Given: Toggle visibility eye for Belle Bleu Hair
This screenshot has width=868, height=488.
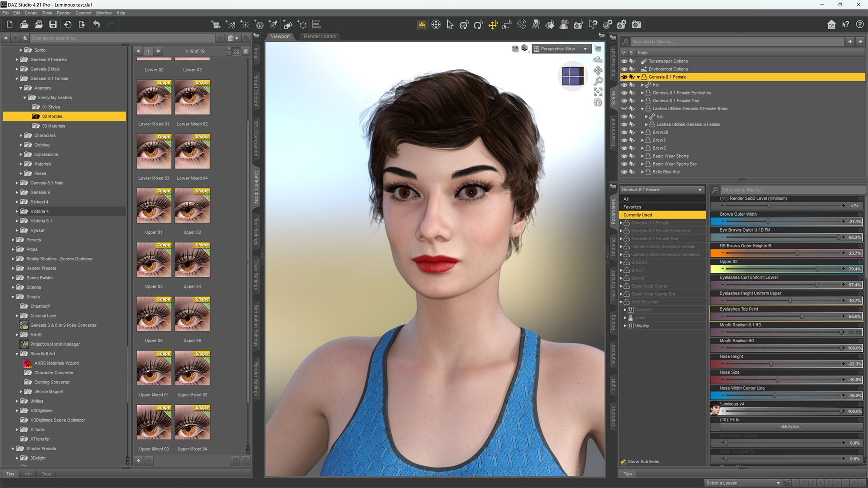Looking at the screenshot, I should [x=624, y=172].
